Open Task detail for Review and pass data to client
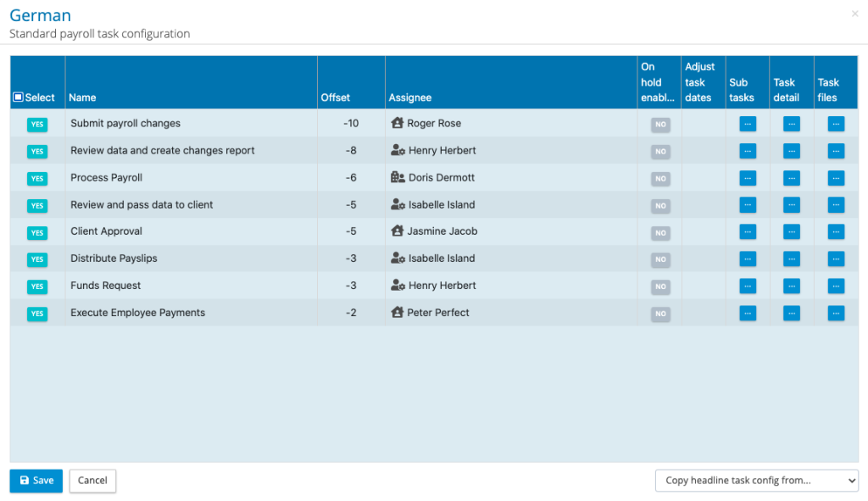 click(x=791, y=205)
